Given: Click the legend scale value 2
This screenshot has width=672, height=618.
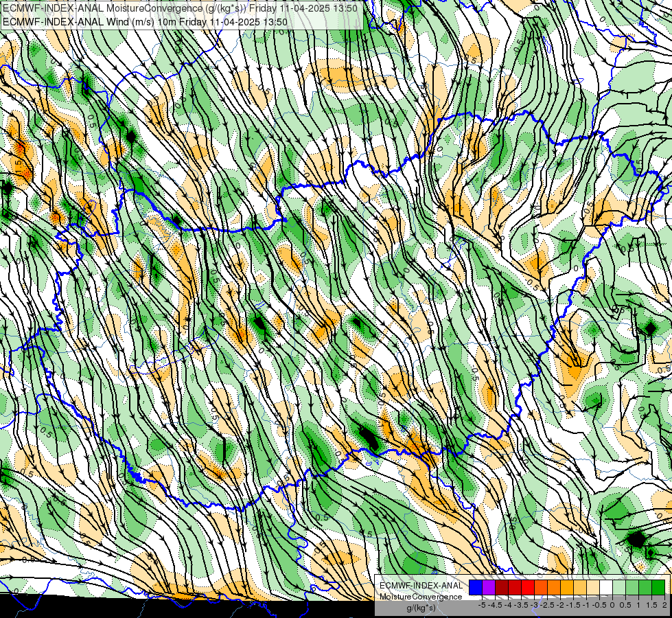Looking at the screenshot, I should [x=664, y=605].
